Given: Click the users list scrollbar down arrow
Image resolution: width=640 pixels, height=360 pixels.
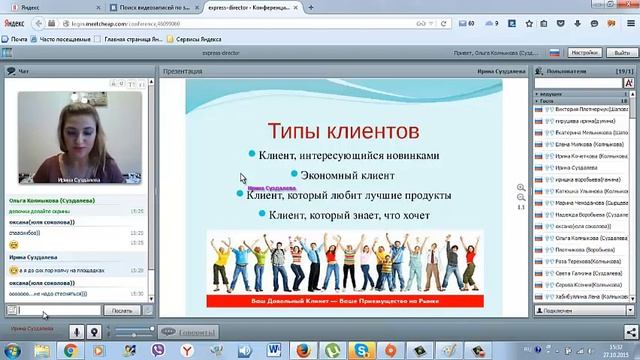Looking at the screenshot, I should 632,299.
